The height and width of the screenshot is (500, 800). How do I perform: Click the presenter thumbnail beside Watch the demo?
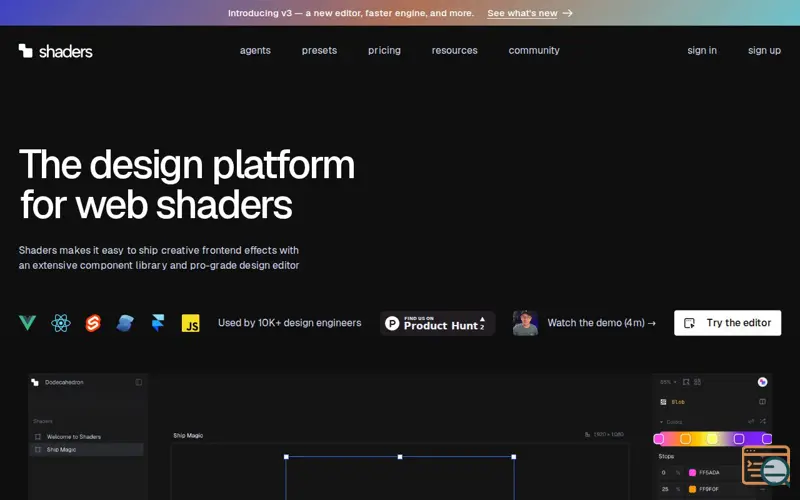(526, 323)
